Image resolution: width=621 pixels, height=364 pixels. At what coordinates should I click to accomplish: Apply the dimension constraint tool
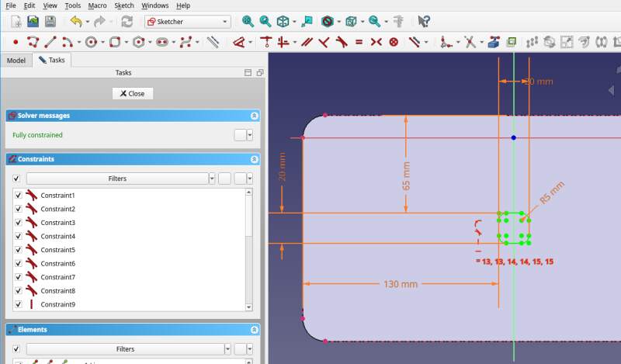239,42
